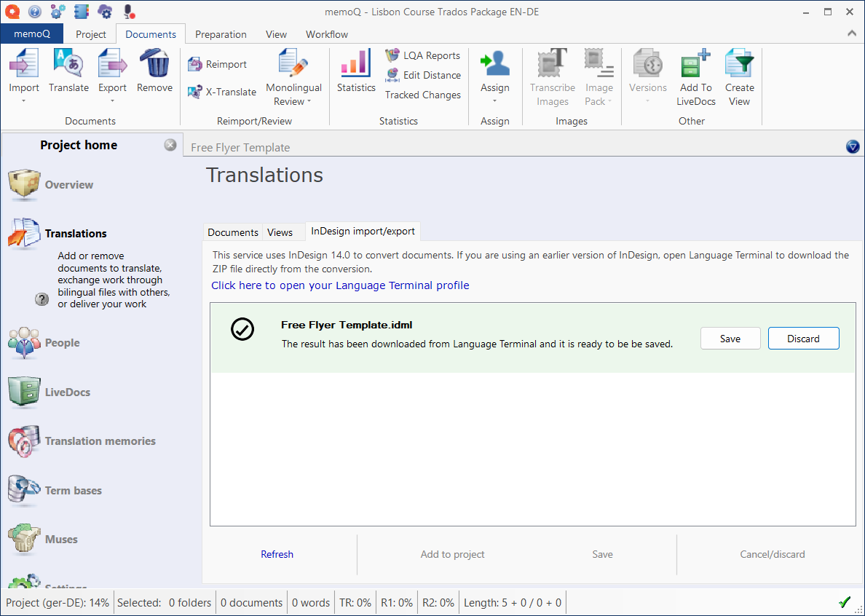Open the LiveDocs pane
Image resolution: width=865 pixels, height=616 pixels.
[50, 392]
